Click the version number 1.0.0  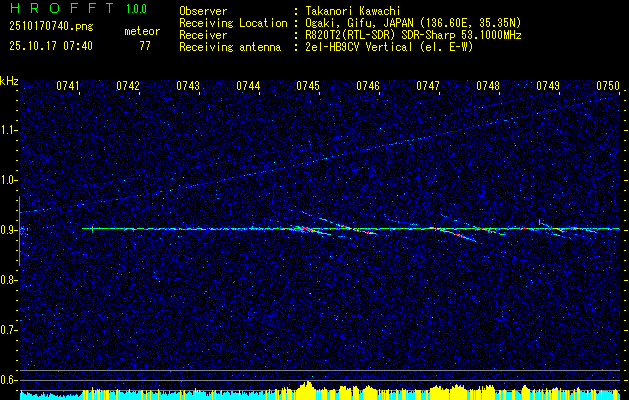pos(136,9)
